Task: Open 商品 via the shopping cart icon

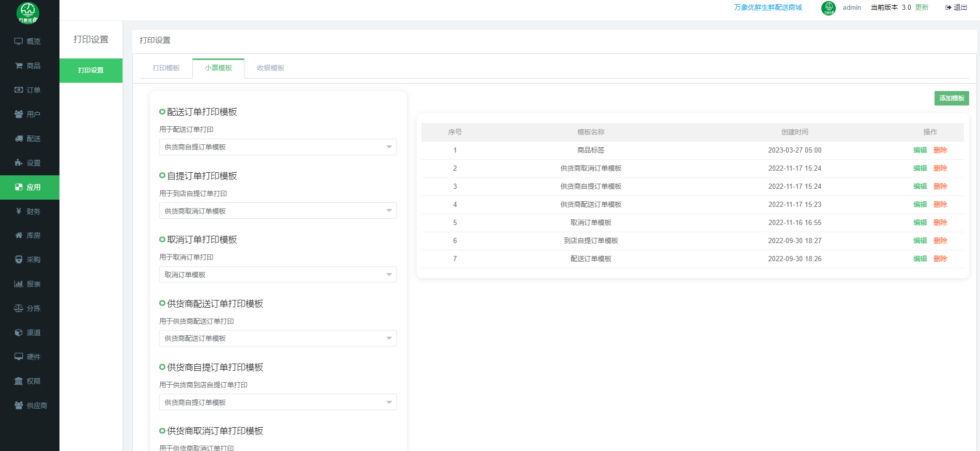Action: pyautogui.click(x=19, y=66)
